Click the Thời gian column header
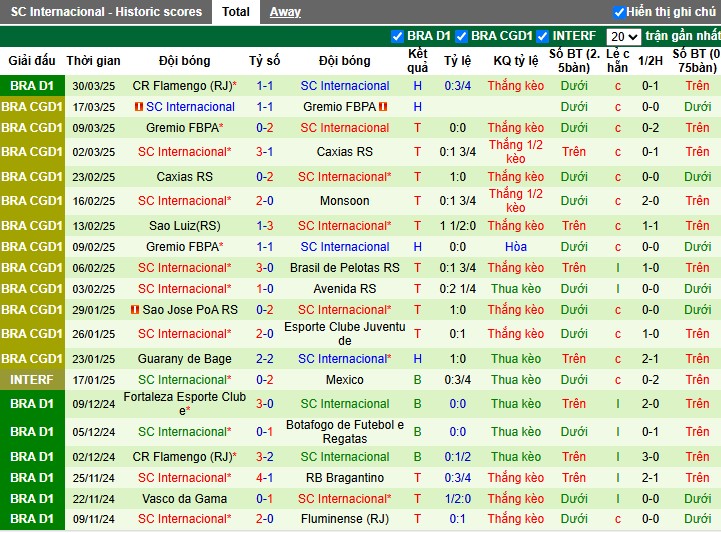 click(93, 61)
